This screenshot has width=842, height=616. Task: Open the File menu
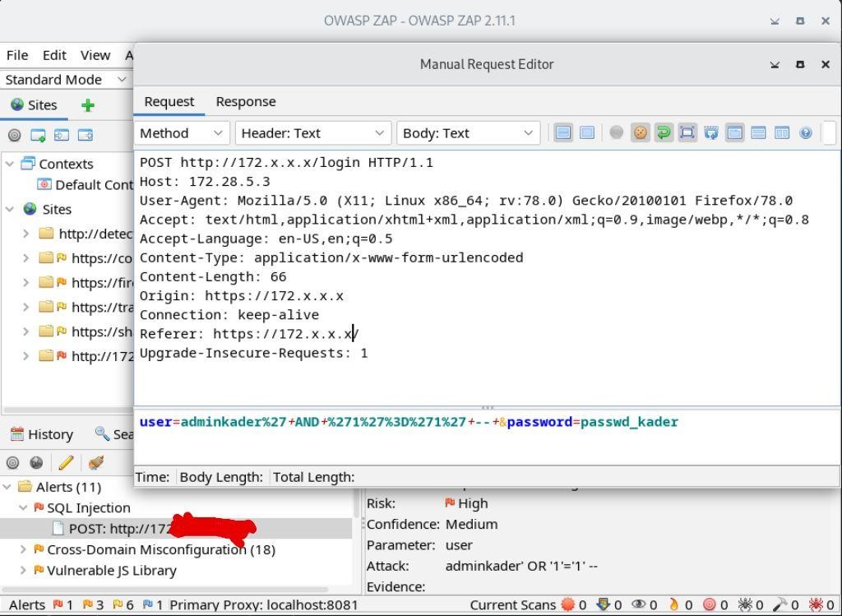17,55
